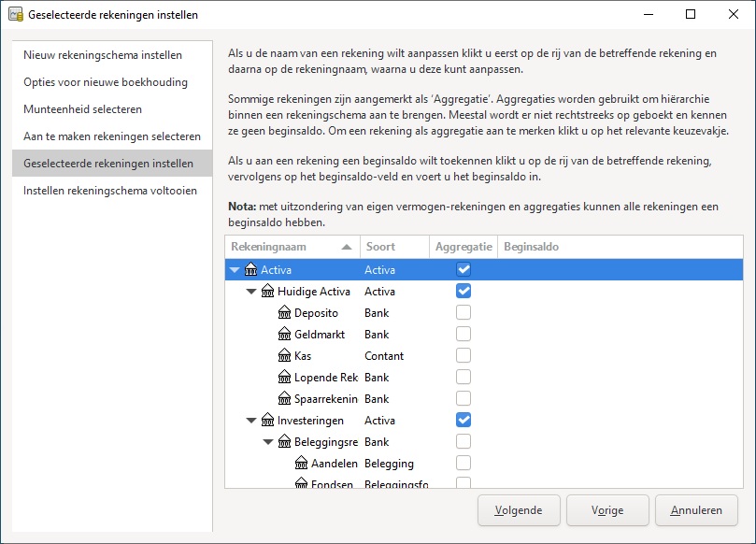
Task: Enable Aggregatie checkbox for Deposito
Action: click(x=464, y=313)
